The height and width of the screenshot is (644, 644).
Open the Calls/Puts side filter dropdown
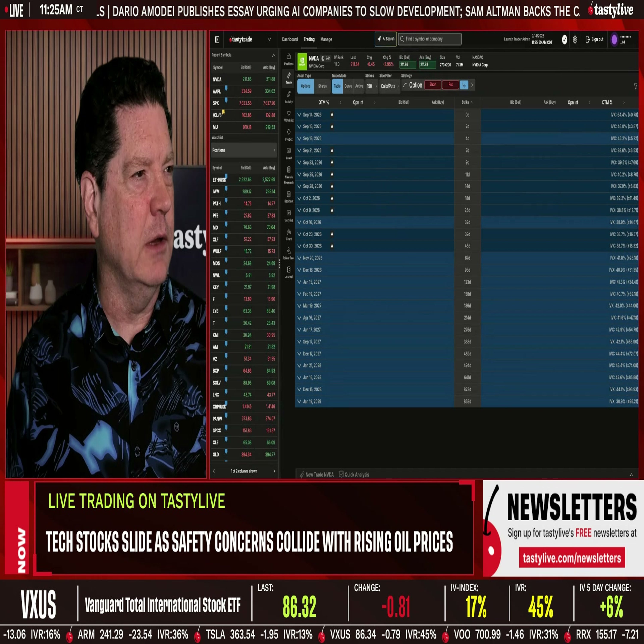click(x=389, y=86)
